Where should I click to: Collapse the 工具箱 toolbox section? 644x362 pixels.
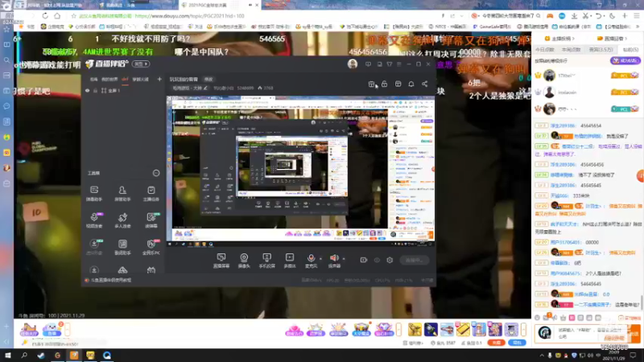[156, 173]
